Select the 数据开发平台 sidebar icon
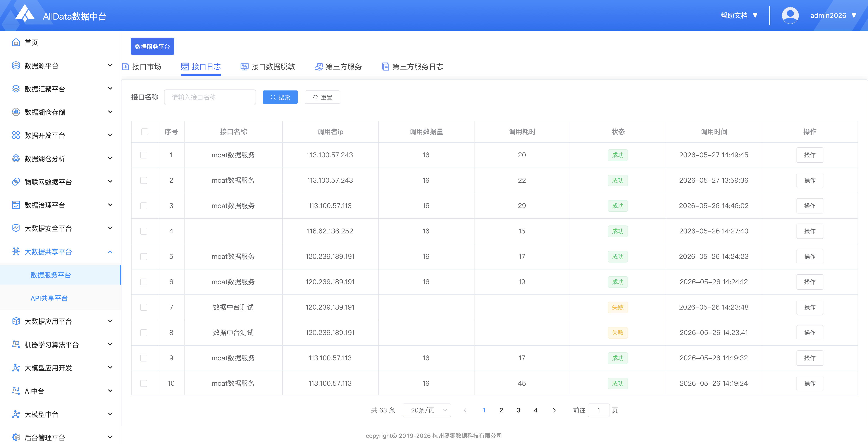Image resolution: width=868 pixels, height=444 pixels. click(x=16, y=135)
